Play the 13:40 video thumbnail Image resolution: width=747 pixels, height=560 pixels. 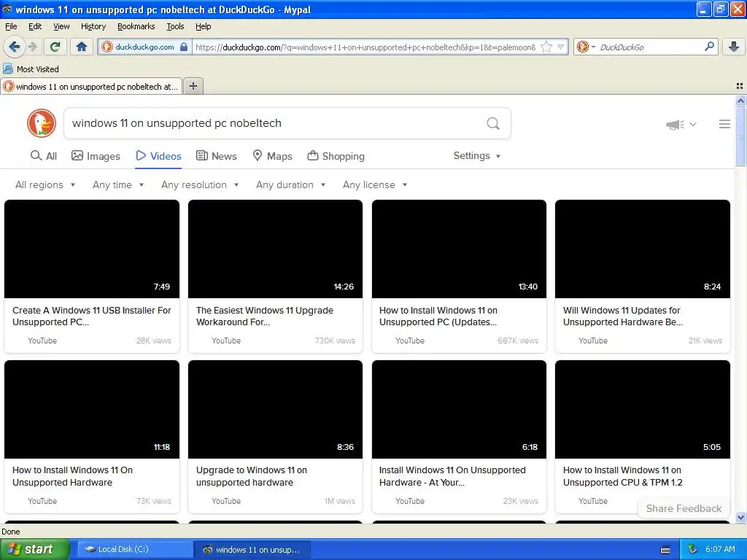click(459, 249)
